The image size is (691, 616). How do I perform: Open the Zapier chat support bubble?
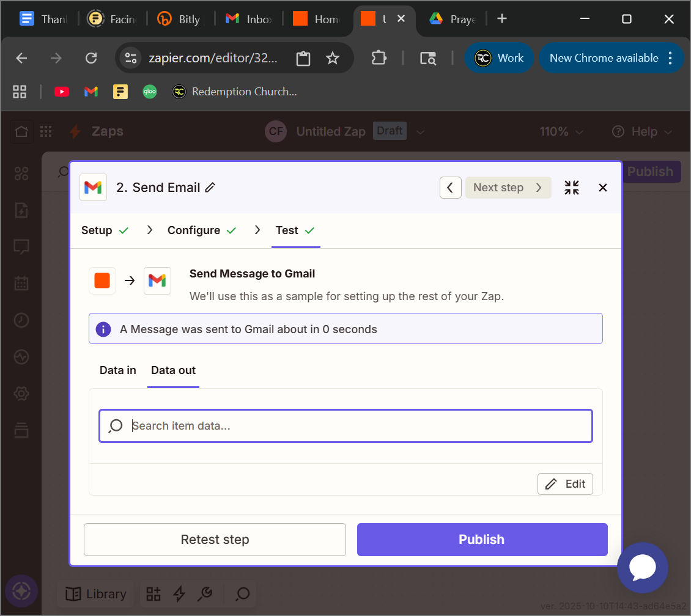(642, 568)
